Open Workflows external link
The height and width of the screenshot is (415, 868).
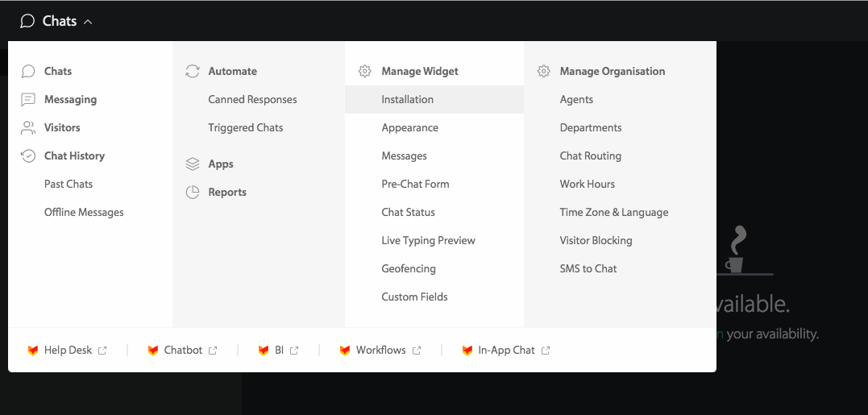click(x=381, y=351)
